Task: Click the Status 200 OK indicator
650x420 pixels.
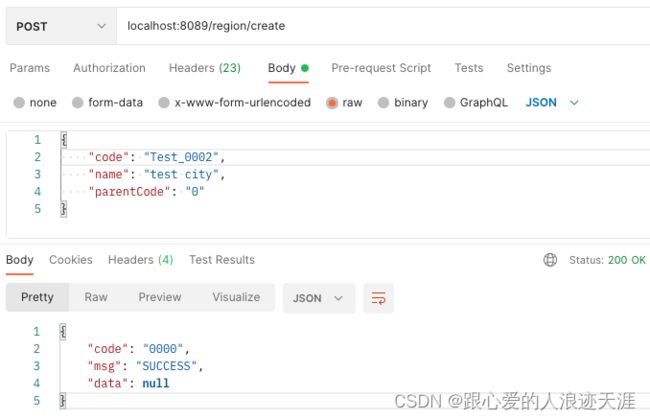Action: click(x=607, y=260)
